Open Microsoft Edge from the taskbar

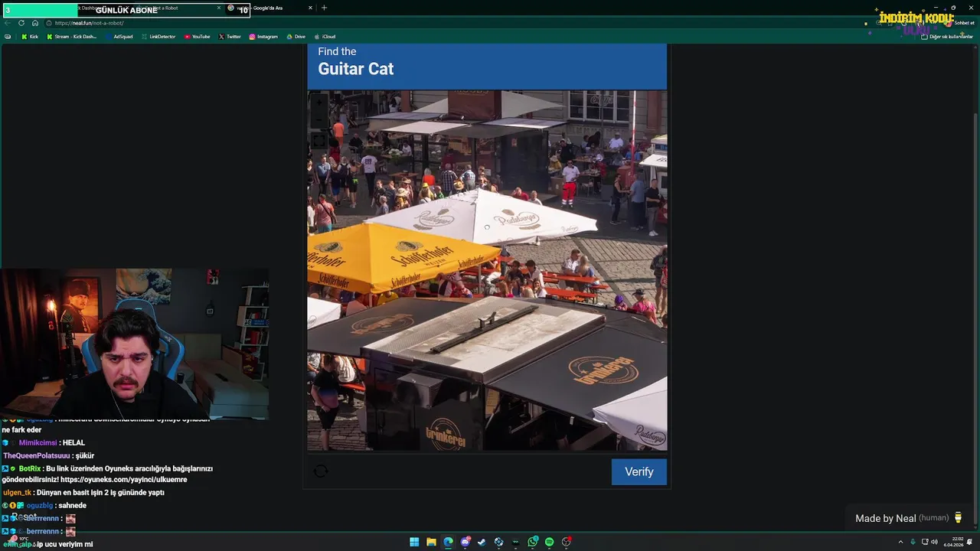point(448,542)
